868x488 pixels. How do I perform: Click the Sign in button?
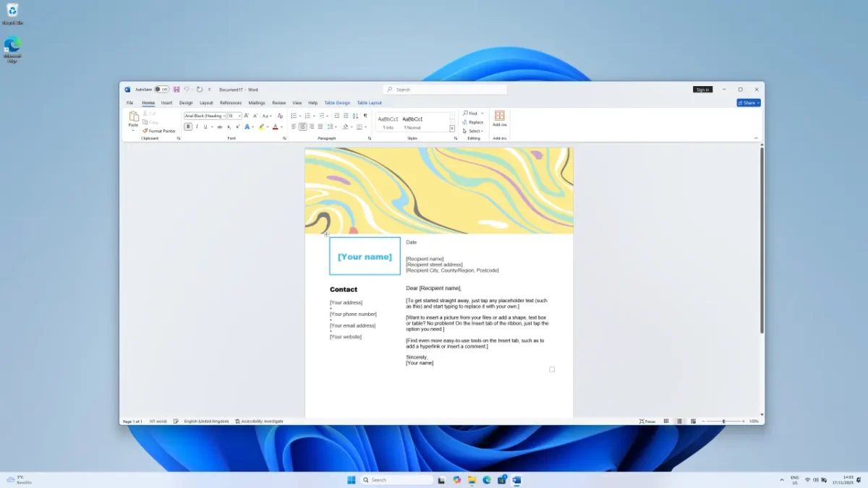coord(702,90)
